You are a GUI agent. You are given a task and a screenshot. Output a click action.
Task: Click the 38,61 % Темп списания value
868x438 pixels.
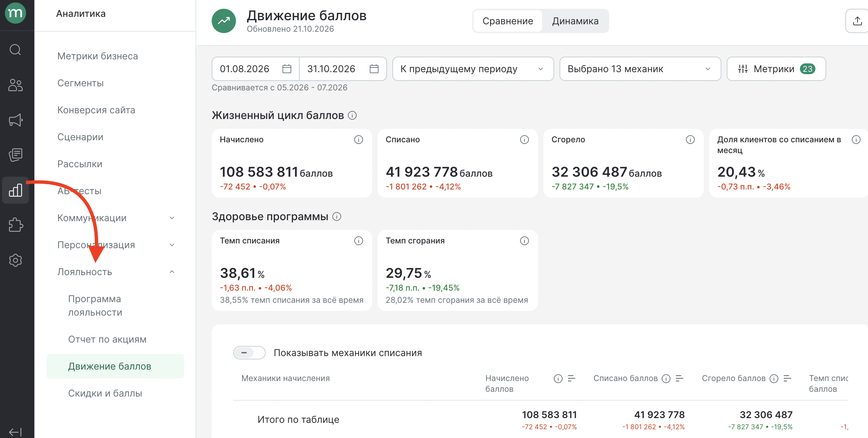(242, 273)
